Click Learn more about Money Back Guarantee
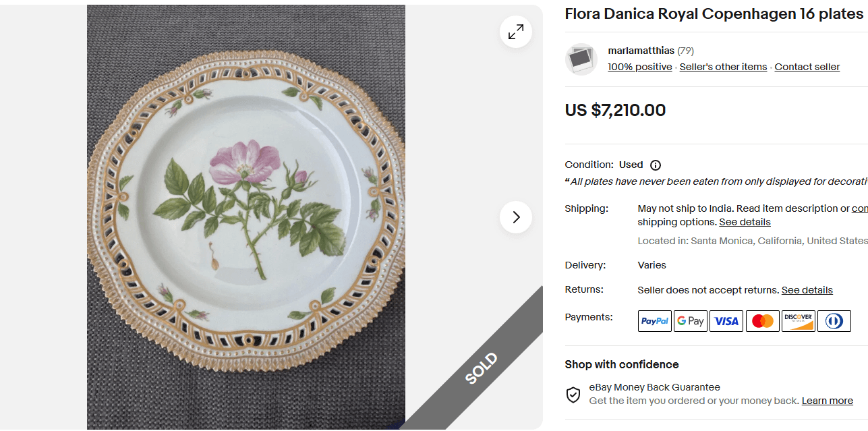 tap(826, 401)
